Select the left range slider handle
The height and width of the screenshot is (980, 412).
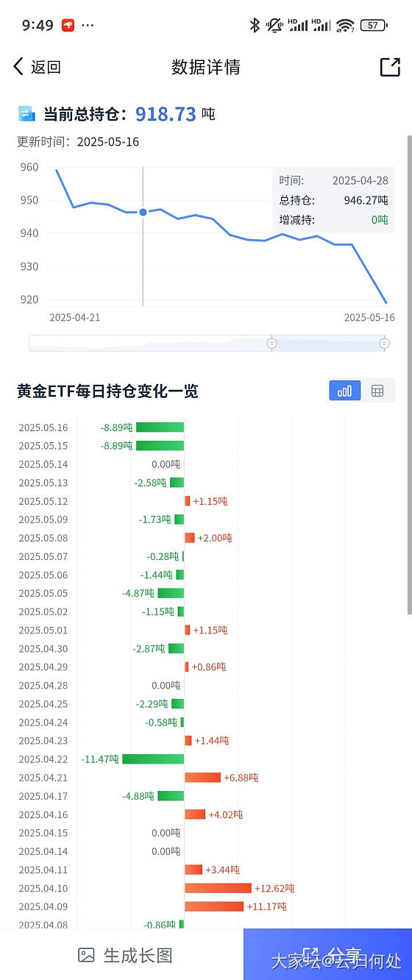[271, 344]
